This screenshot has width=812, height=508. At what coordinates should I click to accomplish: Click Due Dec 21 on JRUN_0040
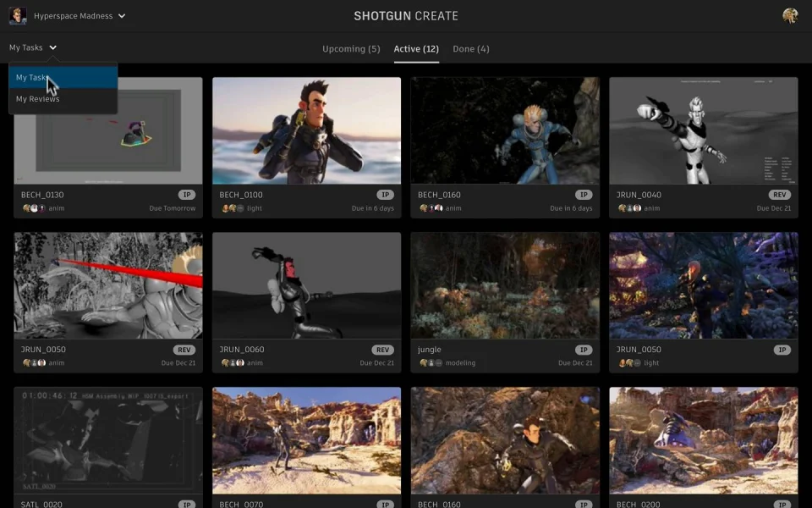(774, 208)
